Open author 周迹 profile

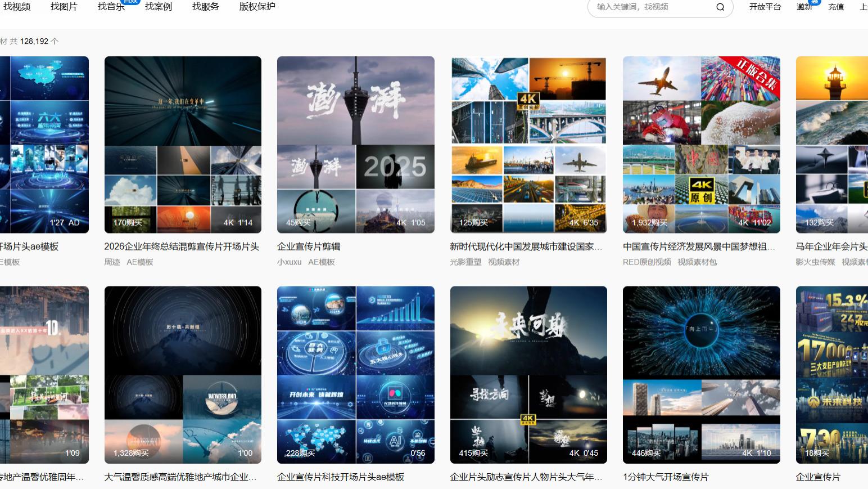pos(112,262)
